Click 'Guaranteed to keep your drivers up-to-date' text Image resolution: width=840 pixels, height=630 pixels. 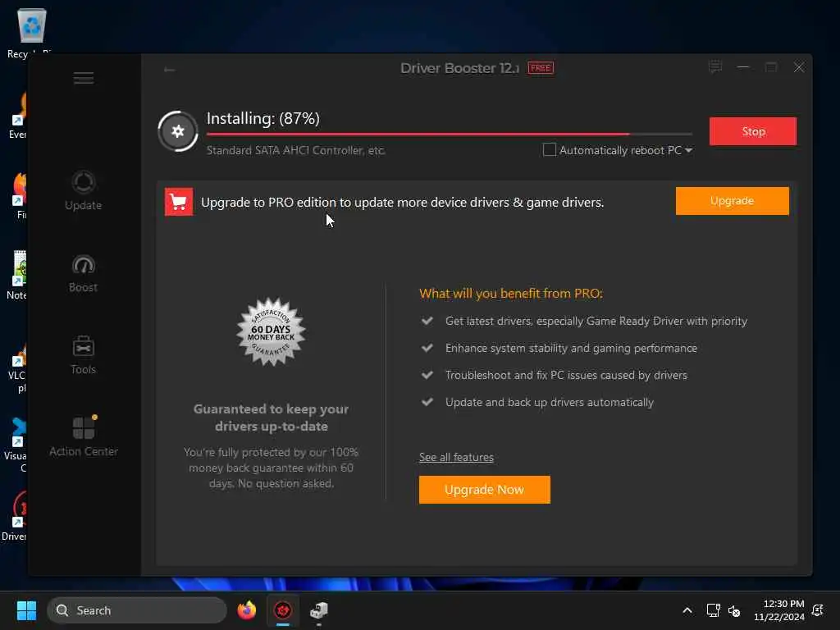click(x=271, y=418)
